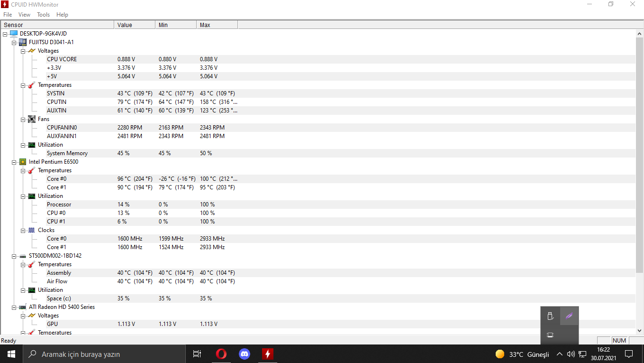
Task: Click the Sensor column header
Action: (x=57, y=25)
